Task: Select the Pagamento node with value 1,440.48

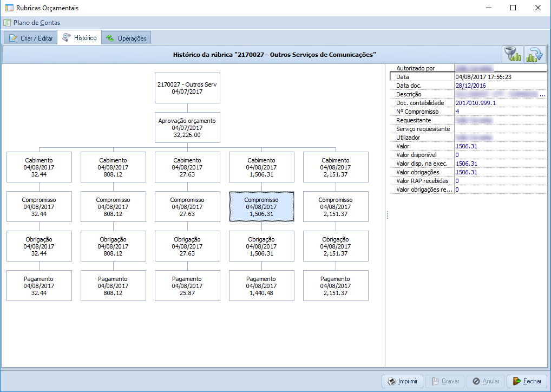Action: [261, 286]
